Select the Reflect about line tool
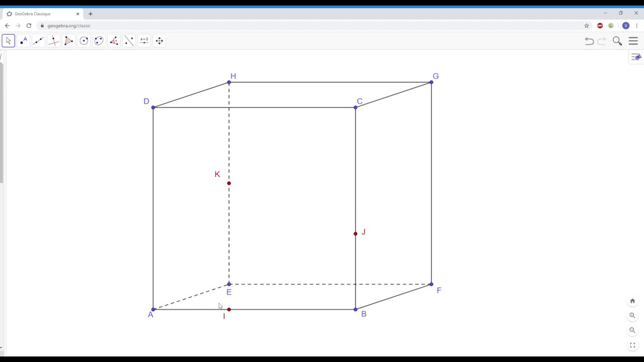644x362 pixels. [129, 41]
